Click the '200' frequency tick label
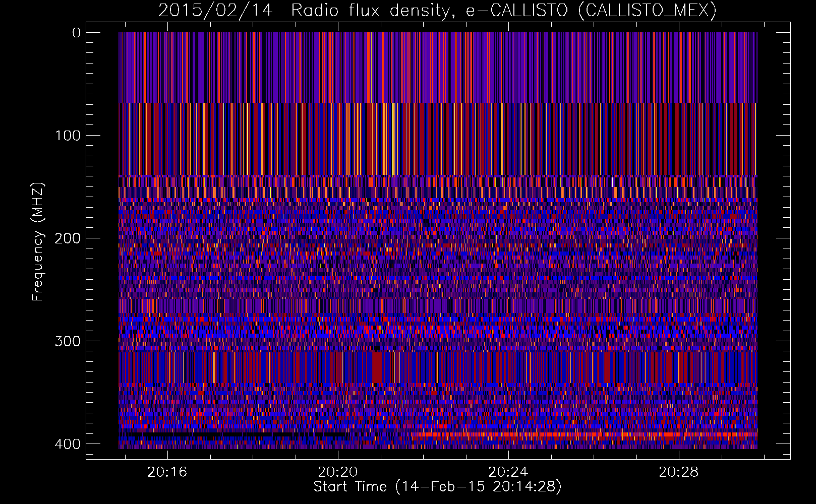The height and width of the screenshot is (504, 816). (x=67, y=238)
